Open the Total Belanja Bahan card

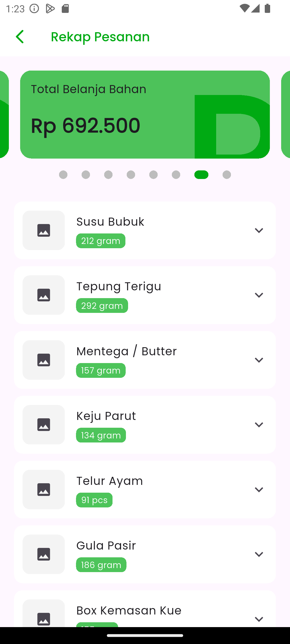(x=145, y=115)
